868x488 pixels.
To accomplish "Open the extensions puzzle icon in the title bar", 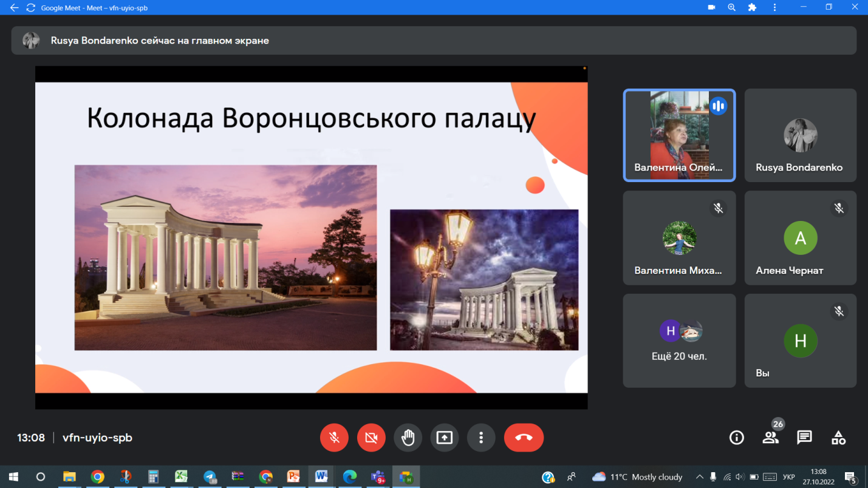I will 753,8.
